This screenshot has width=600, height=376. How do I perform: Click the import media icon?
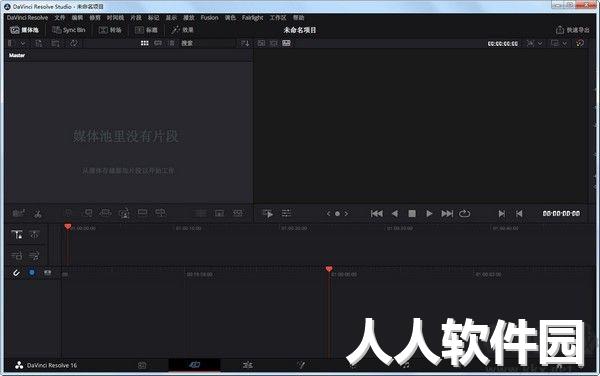point(39,43)
